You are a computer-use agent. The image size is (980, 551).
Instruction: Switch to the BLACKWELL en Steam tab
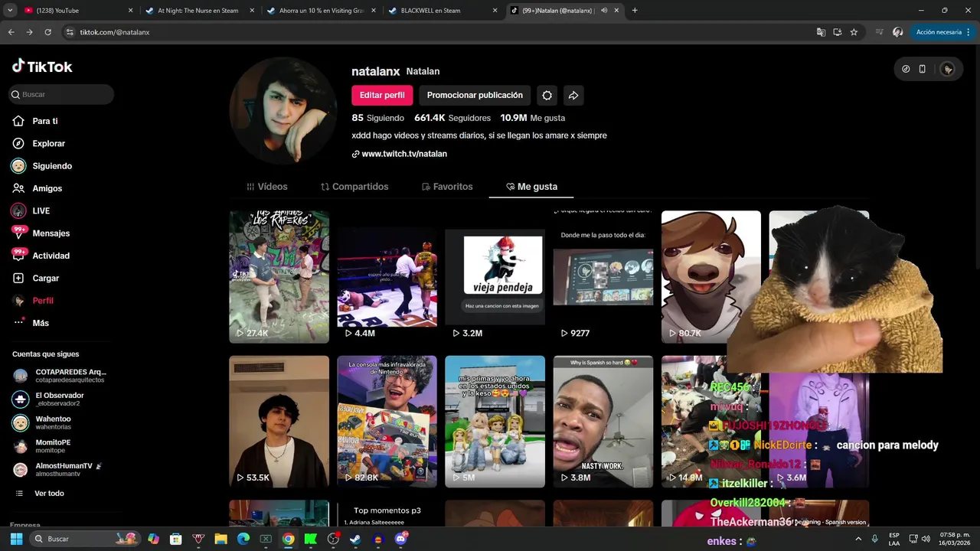click(x=443, y=11)
